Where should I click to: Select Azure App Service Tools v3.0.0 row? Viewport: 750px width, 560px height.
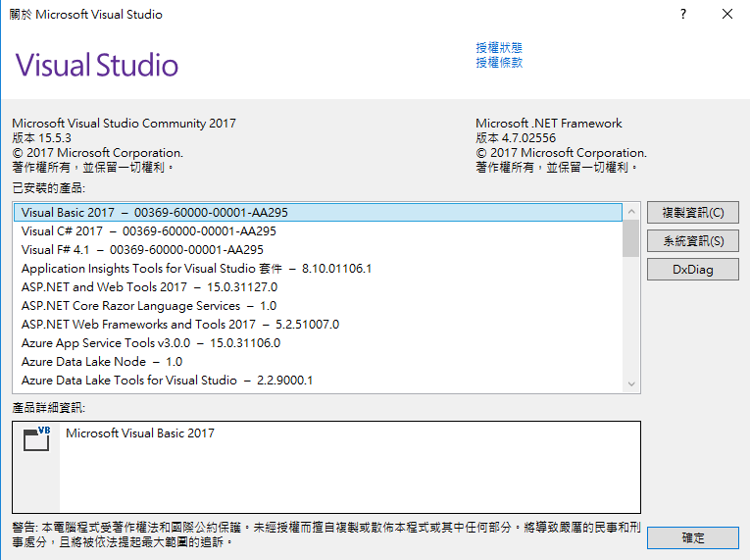click(x=318, y=343)
